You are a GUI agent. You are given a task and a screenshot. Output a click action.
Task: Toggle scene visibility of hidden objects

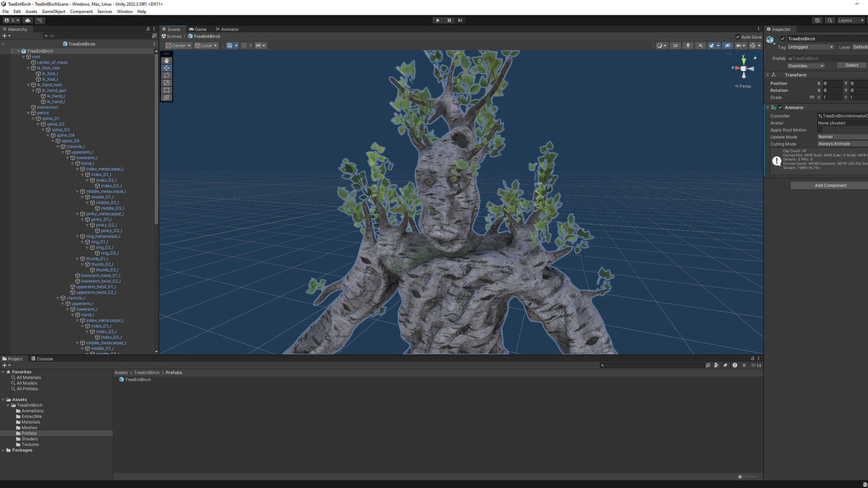728,46
